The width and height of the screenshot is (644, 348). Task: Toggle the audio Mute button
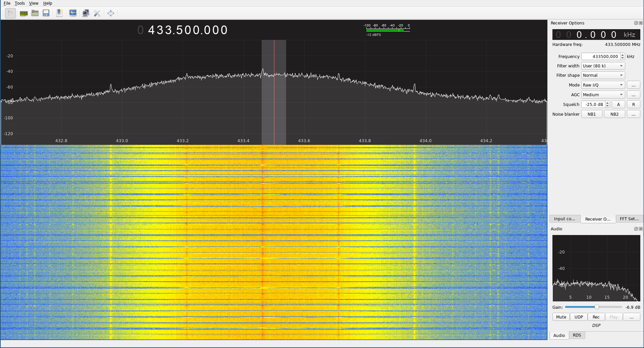click(x=561, y=317)
